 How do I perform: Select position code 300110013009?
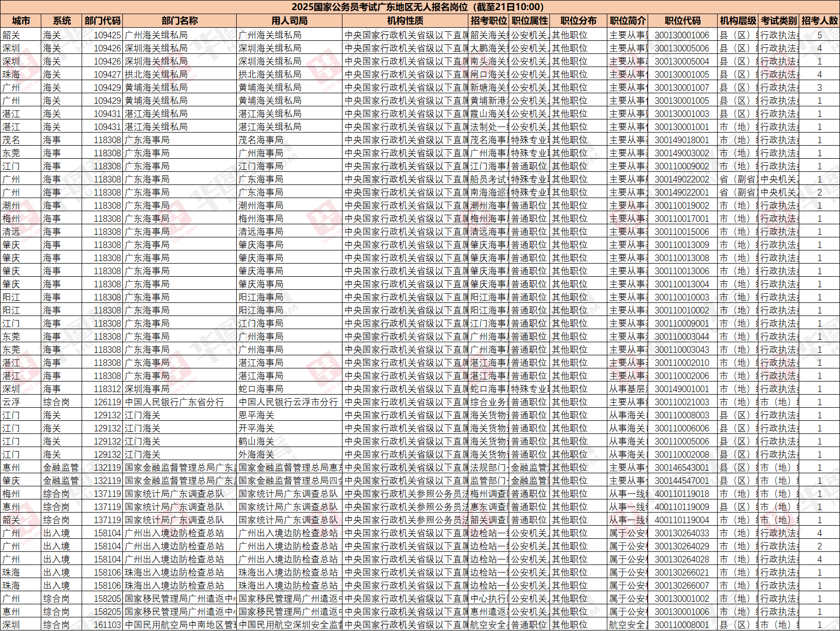(x=683, y=245)
